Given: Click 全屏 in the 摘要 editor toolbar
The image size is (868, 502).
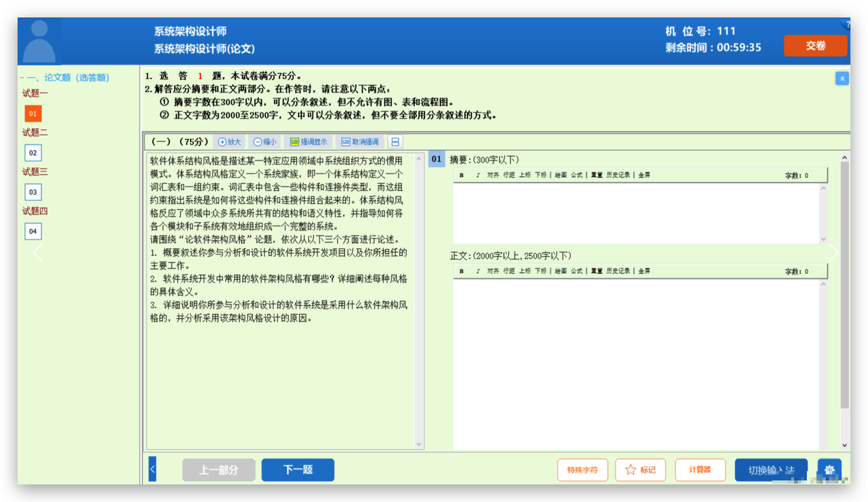Looking at the screenshot, I should [x=644, y=175].
